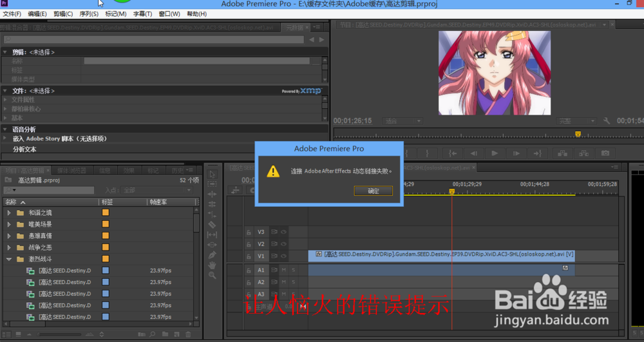644x342 pixels.
Task: Sort by the 名称 column header
Action: click(x=50, y=202)
